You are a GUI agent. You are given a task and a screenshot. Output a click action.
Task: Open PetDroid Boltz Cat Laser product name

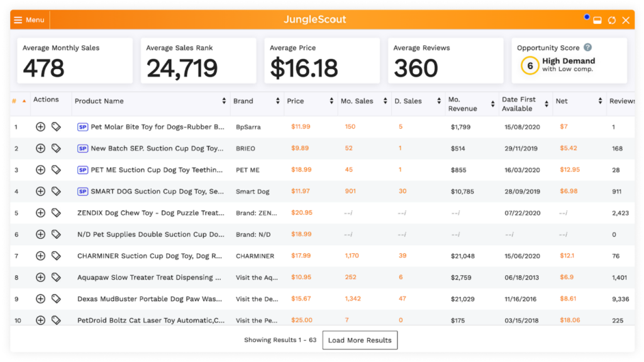click(151, 320)
